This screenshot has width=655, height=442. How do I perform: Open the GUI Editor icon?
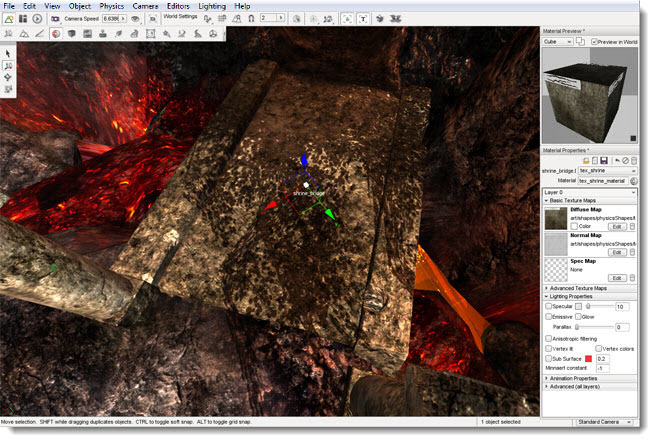tap(23, 19)
